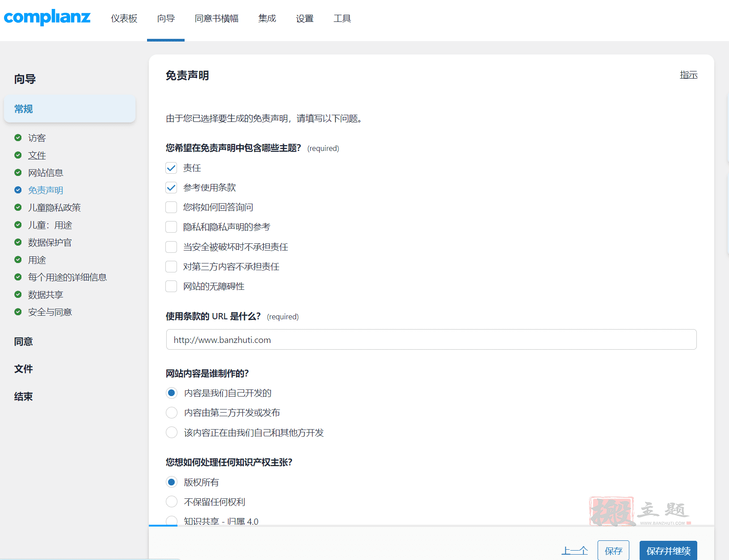Click green check icon beside 文件 step
Viewport: 729px width, 560px height.
[x=18, y=155]
